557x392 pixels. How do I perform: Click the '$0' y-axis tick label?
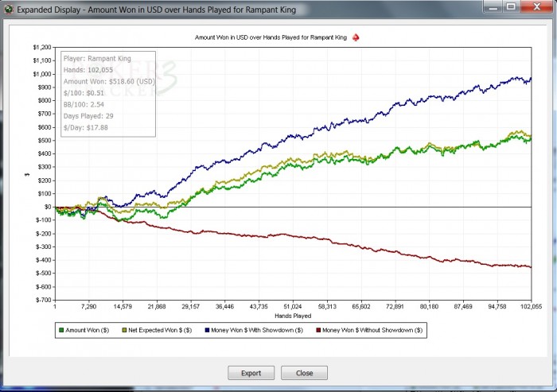48,207
